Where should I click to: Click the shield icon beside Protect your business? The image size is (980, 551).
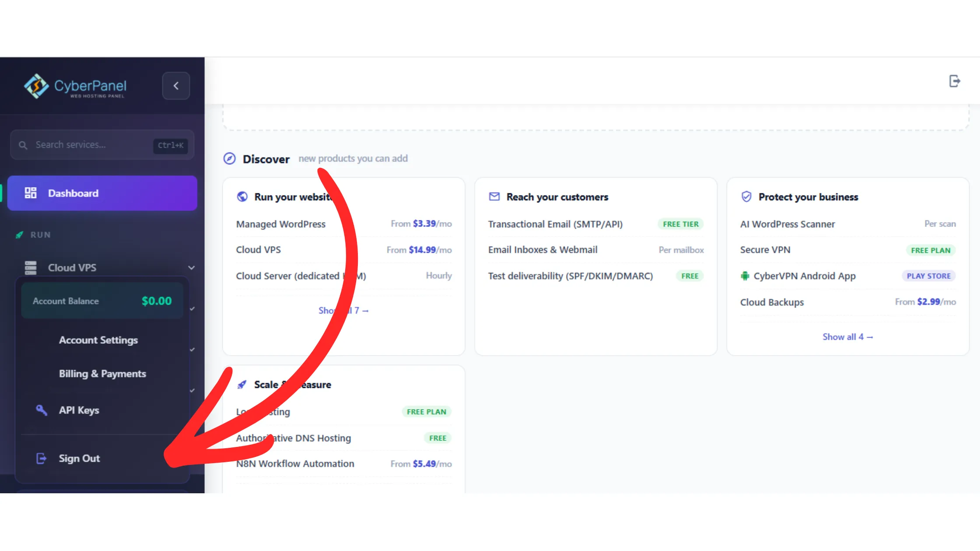(x=746, y=197)
